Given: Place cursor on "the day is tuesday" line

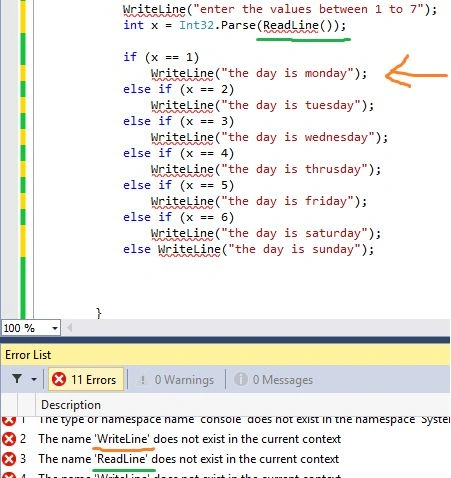Looking at the screenshot, I should [262, 105].
